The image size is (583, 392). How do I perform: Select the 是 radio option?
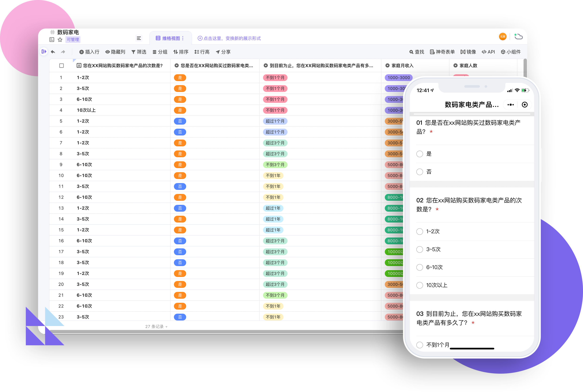420,154
